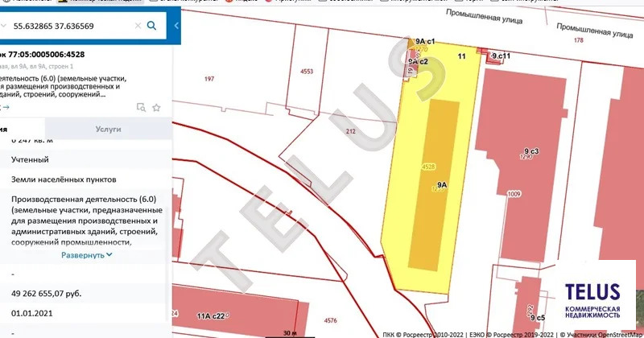Viewport: 644px width, 338px height.
Task: Click parcel 197 on the map
Action: [209, 79]
